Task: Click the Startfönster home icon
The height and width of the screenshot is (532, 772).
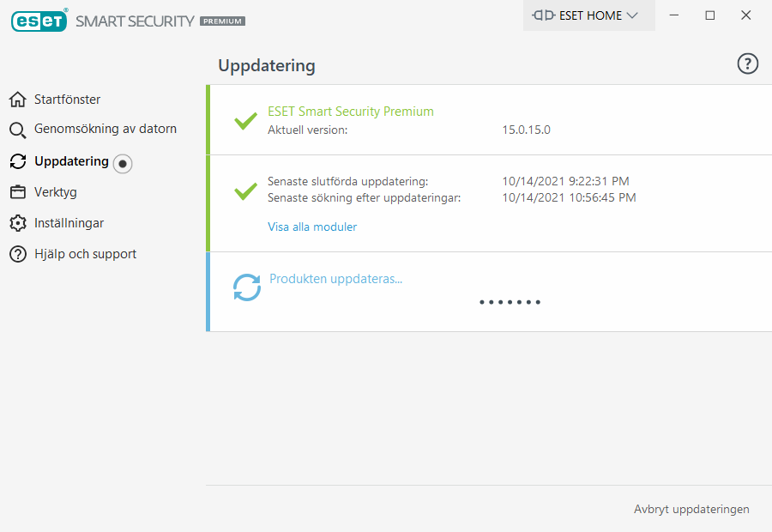Action: [x=18, y=100]
